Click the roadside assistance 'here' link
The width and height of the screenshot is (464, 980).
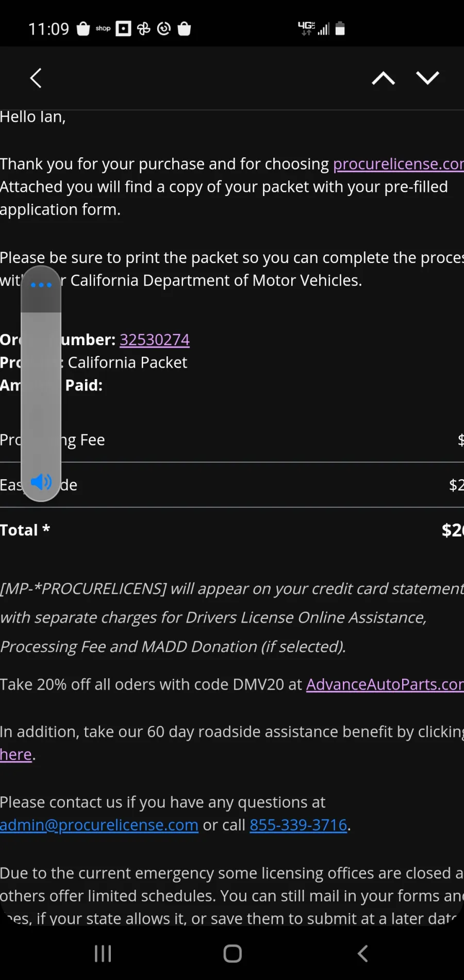(x=16, y=755)
